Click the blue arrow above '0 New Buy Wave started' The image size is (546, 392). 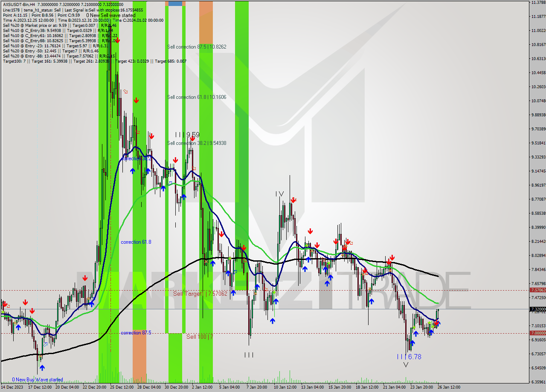click(42, 367)
